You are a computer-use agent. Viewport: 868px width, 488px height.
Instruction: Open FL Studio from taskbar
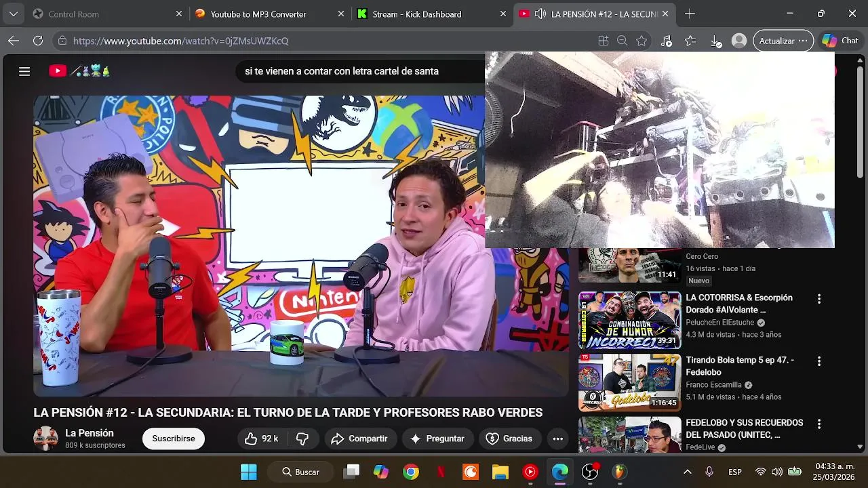point(620,472)
